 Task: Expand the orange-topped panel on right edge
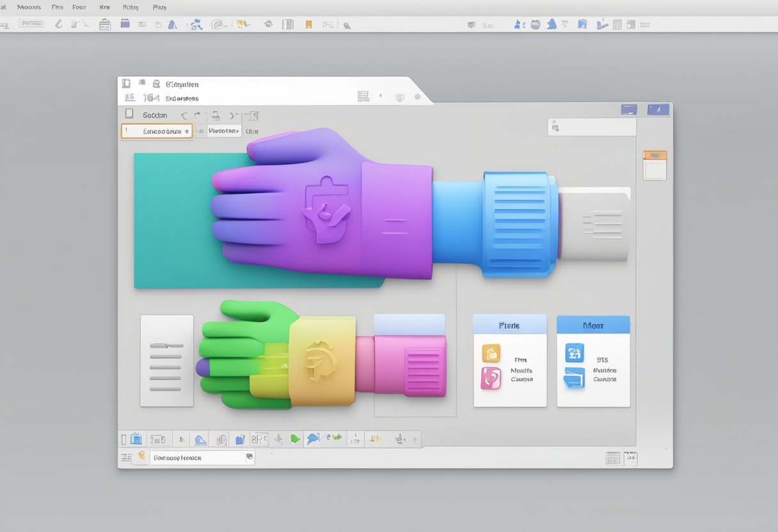coord(655,166)
